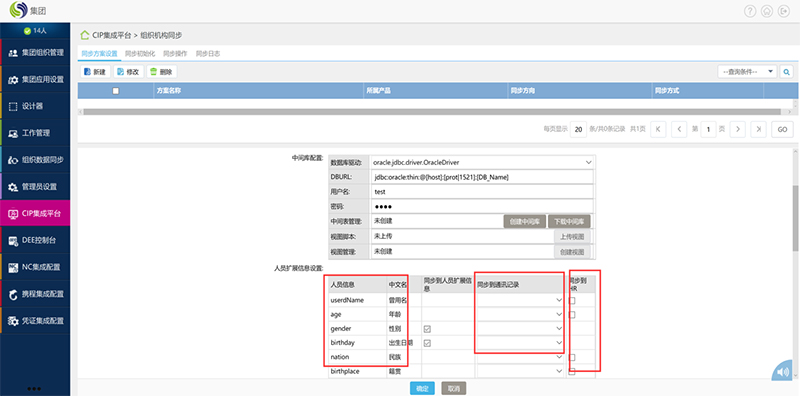Switch to the 同步日志 tab
This screenshot has height=396, width=800.
pos(208,53)
